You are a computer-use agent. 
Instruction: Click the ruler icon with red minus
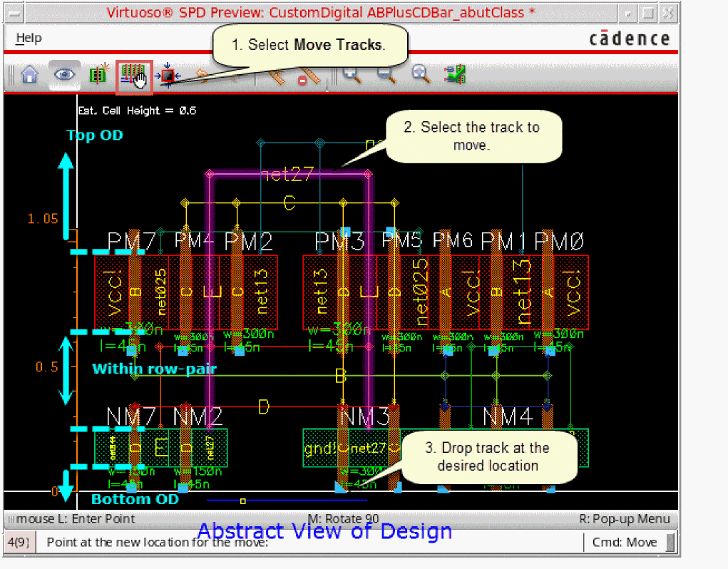tap(309, 77)
